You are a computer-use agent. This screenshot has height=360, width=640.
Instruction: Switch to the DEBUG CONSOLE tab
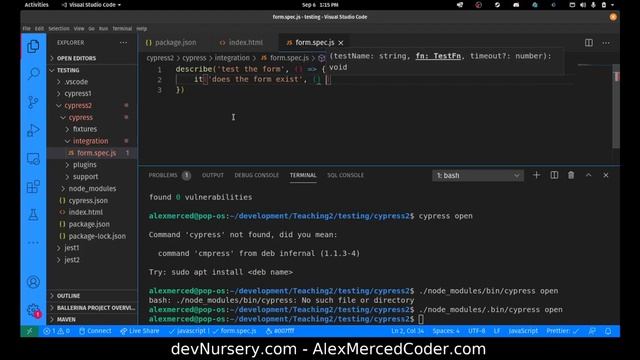256,175
